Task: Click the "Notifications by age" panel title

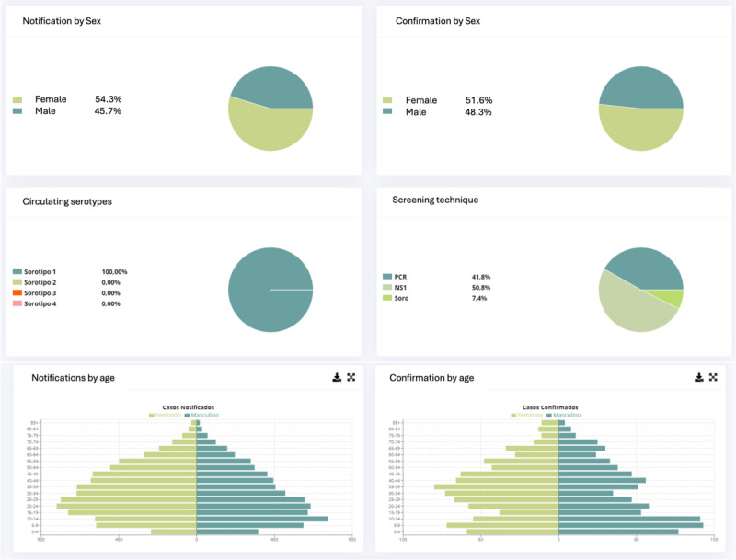Action: [x=73, y=378]
